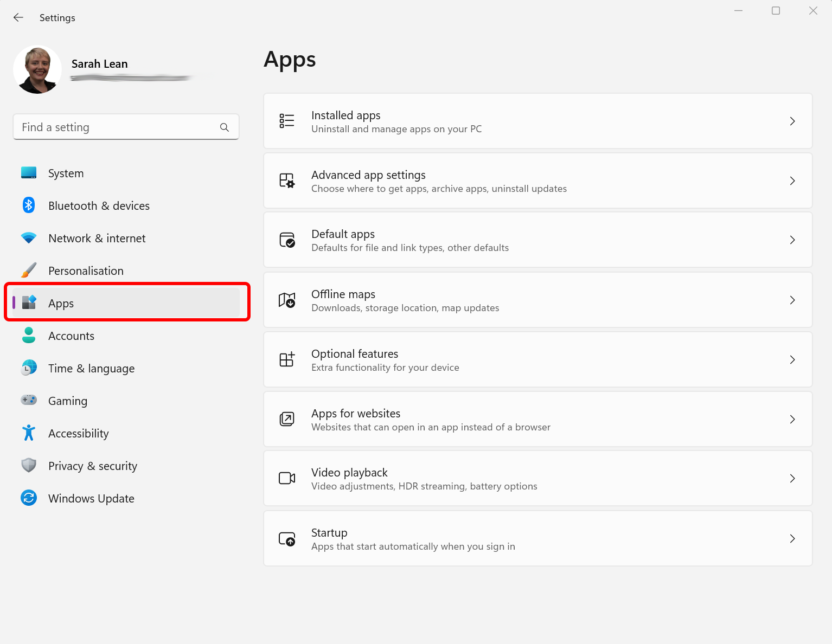832x644 pixels.
Task: Open Windows Update settings
Action: pyautogui.click(x=91, y=498)
